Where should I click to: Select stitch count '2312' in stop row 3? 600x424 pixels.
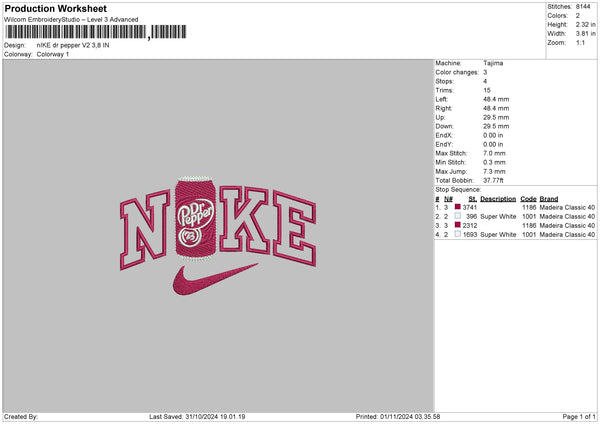click(x=470, y=226)
